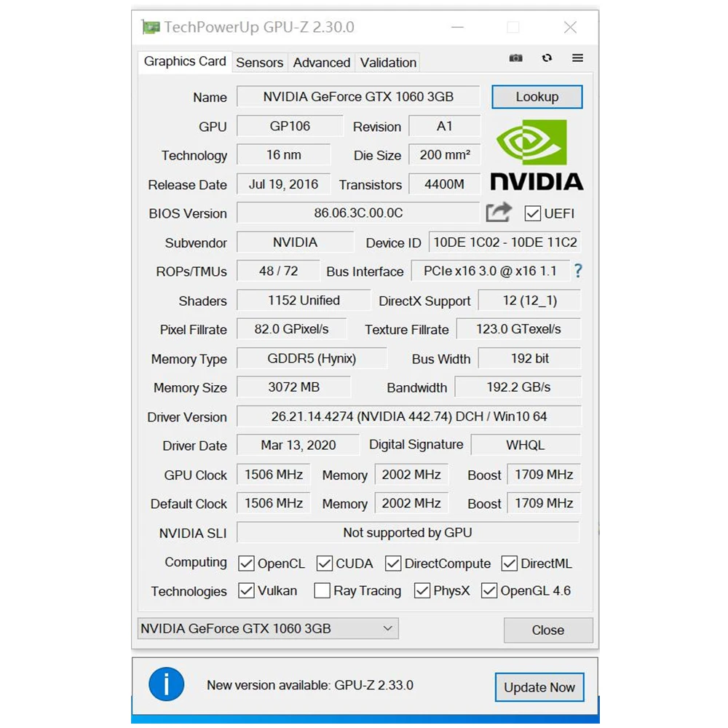The height and width of the screenshot is (728, 728).
Task: Toggle the UEFI checkbox
Action: point(533,213)
